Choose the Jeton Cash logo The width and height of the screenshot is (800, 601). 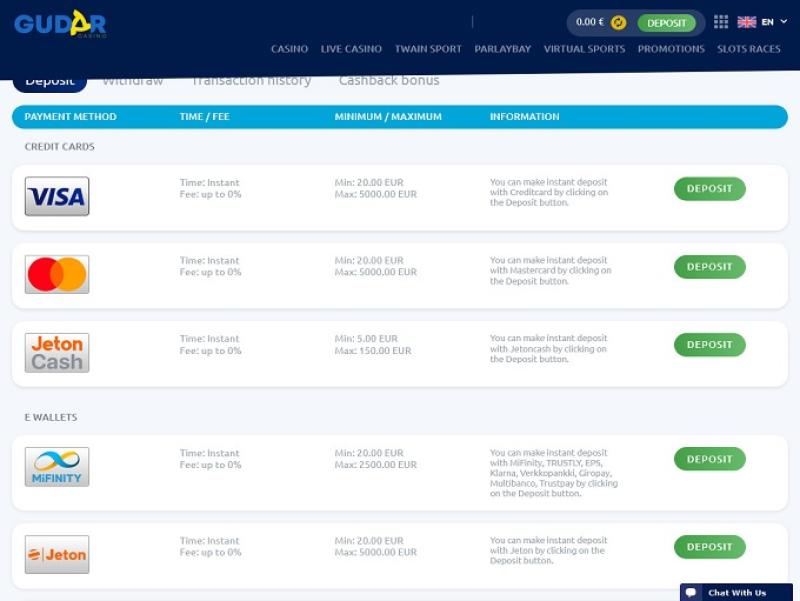point(57,353)
